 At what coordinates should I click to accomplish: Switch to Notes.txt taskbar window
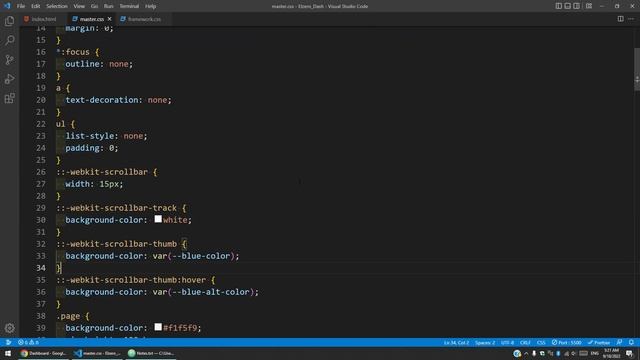151,353
